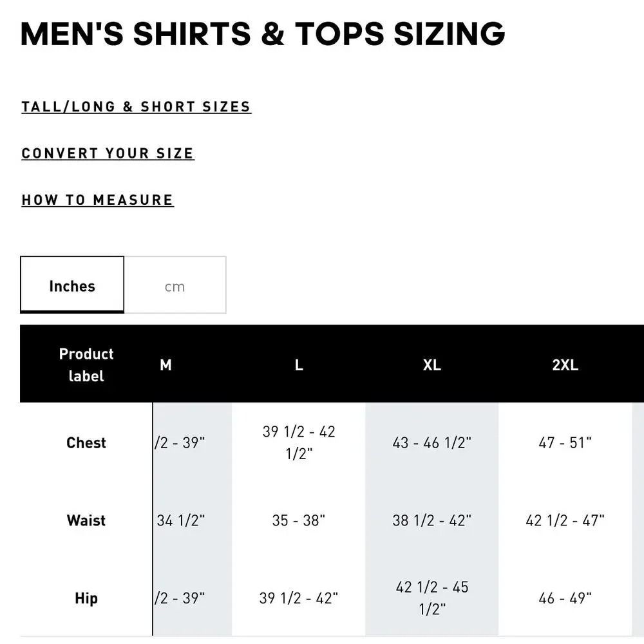Click the Product label column header

point(86,365)
